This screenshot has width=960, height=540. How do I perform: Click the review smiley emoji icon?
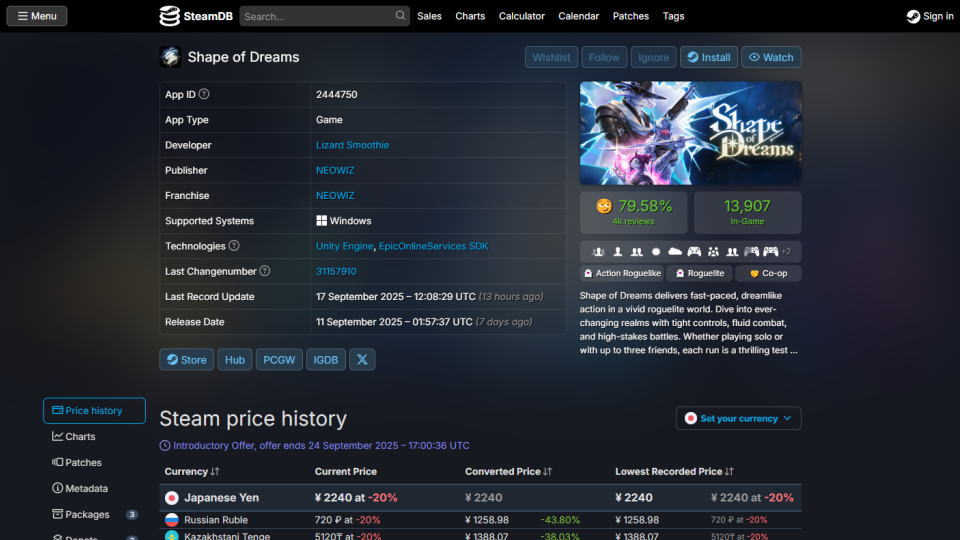click(604, 206)
